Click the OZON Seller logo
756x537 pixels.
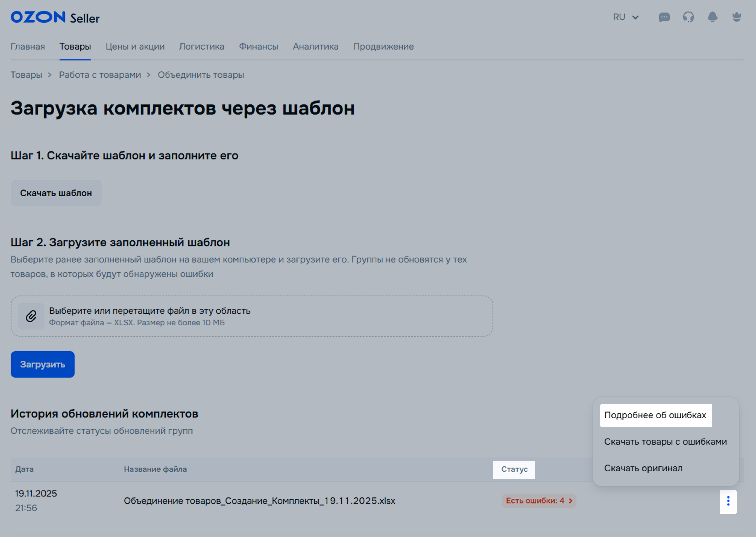[55, 17]
